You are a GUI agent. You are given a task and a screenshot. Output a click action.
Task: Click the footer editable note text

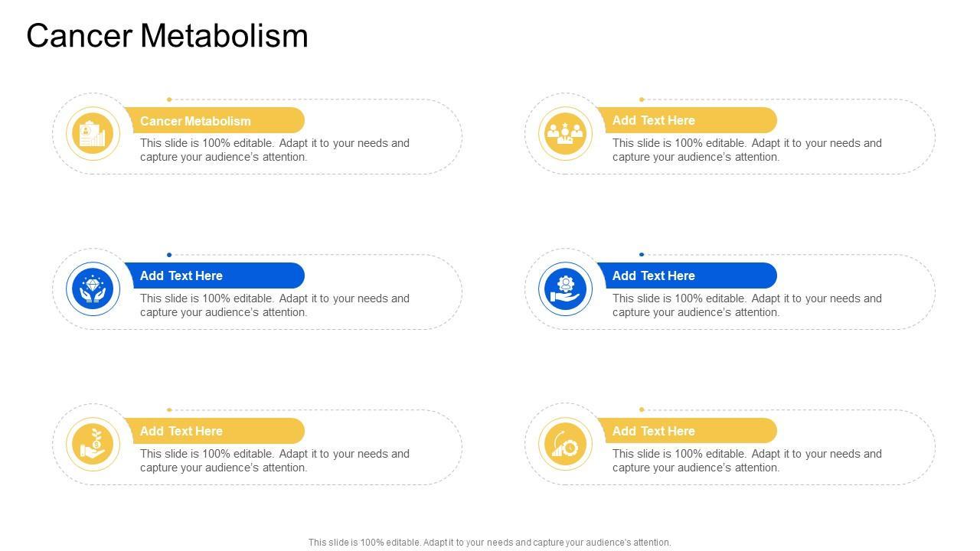(489, 543)
